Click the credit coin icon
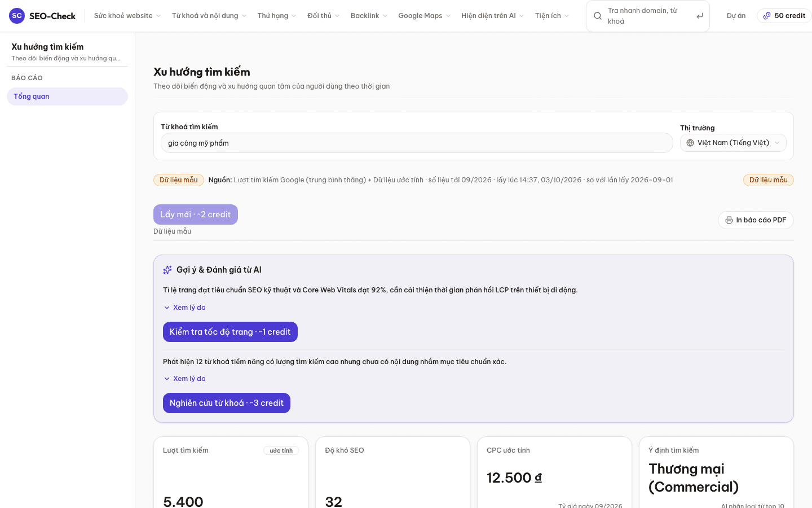 coord(767,16)
